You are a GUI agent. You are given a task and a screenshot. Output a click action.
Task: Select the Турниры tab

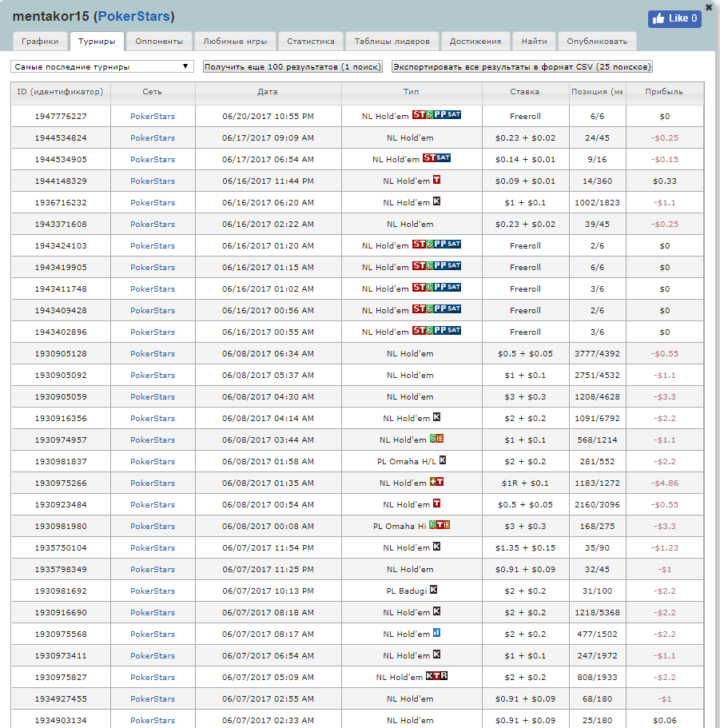coord(97,41)
